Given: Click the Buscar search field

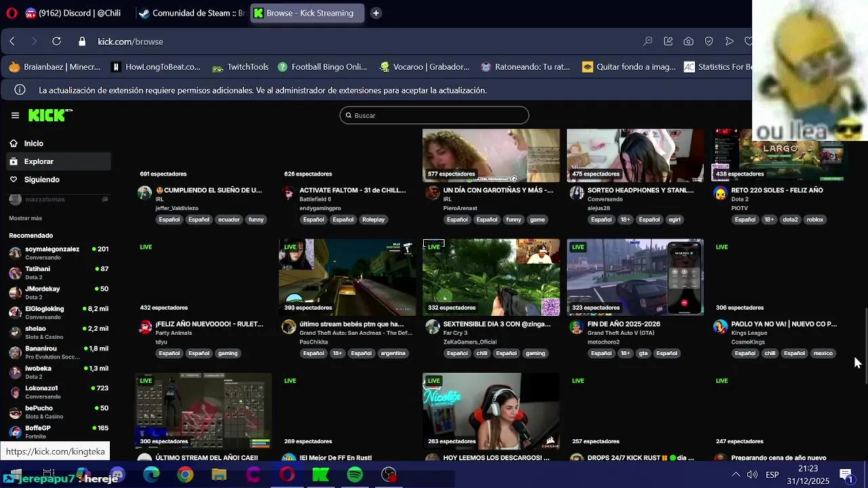Looking at the screenshot, I should (434, 115).
